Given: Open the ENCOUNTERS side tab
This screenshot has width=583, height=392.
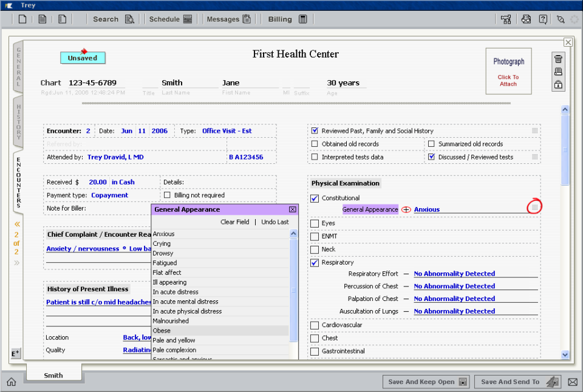Looking at the screenshot, I should click(18, 183).
